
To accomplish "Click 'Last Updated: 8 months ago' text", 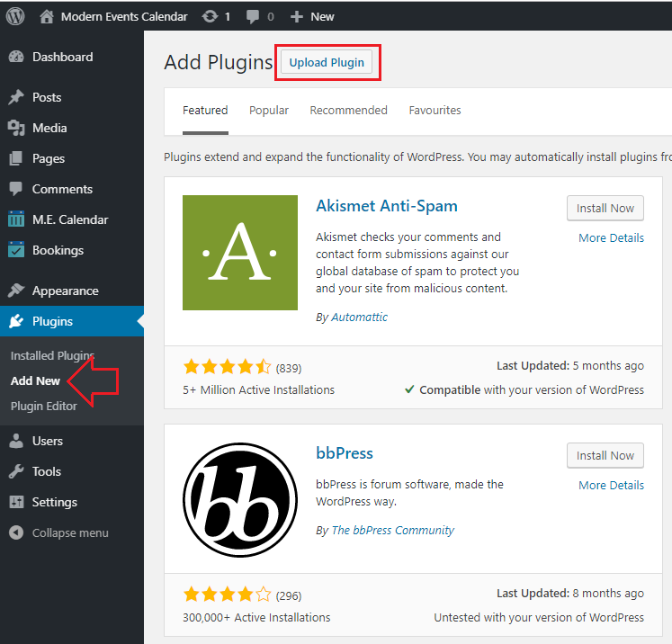I will pyautogui.click(x=570, y=594).
